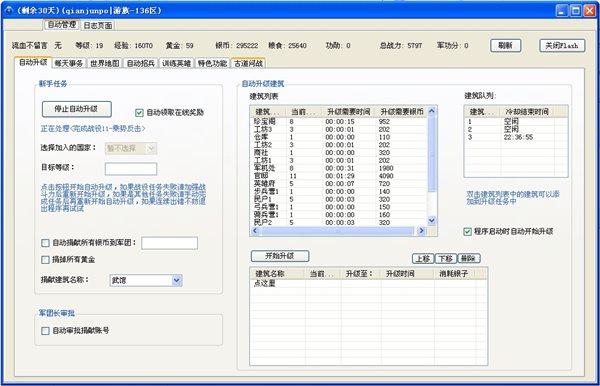The height and width of the screenshot is (386, 600).
Task: Click the 银币: 295222 value in status bar
Action: pos(236,46)
